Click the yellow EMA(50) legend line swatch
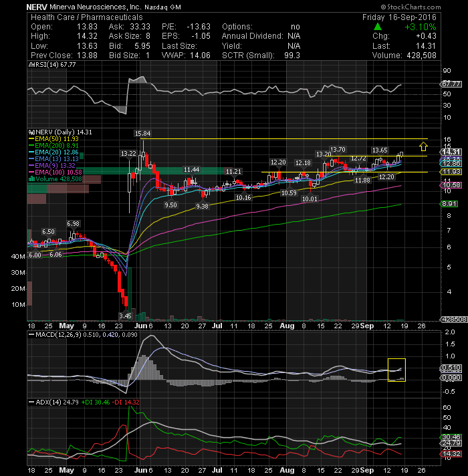The height and width of the screenshot is (476, 468). [31, 139]
